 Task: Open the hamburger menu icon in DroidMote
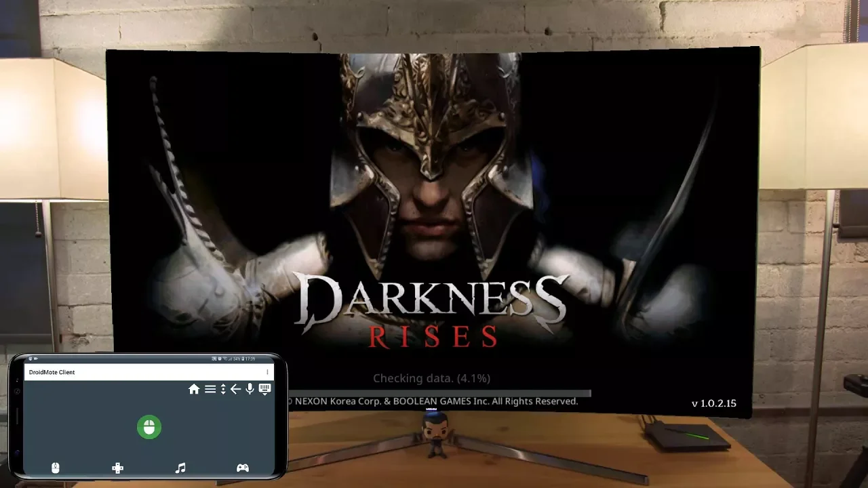(210, 389)
